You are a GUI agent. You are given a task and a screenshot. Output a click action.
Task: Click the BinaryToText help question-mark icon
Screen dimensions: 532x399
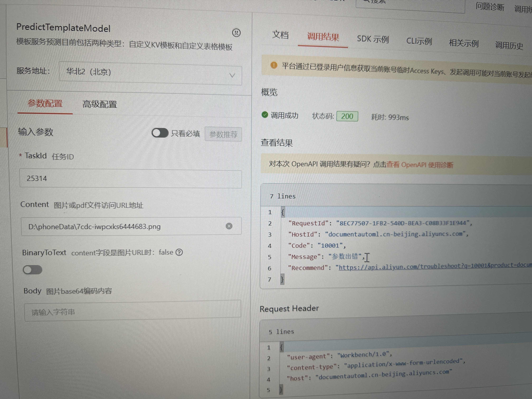click(x=179, y=252)
